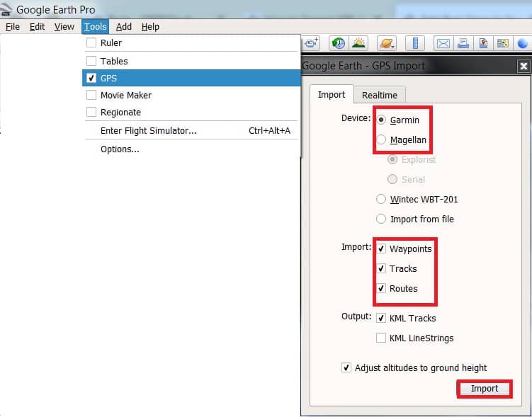Toggle KML Tracks output checkbox
This screenshot has width=532, height=417.
[x=381, y=318]
